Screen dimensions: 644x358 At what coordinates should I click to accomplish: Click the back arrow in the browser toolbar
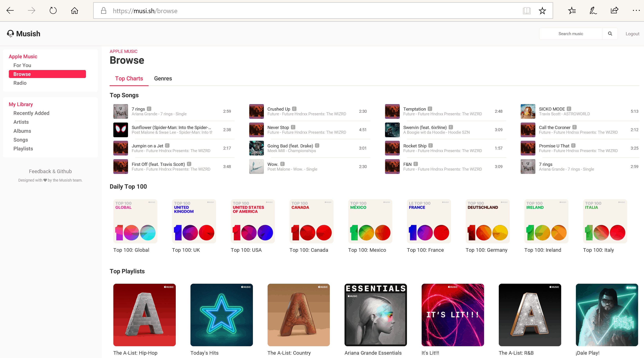10,11
